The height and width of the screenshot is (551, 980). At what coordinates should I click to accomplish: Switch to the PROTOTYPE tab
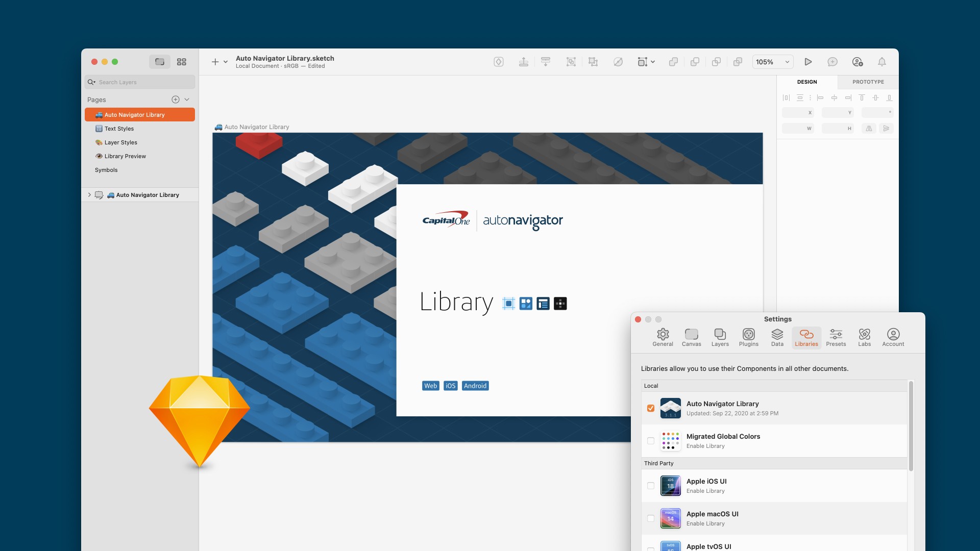[868, 82]
